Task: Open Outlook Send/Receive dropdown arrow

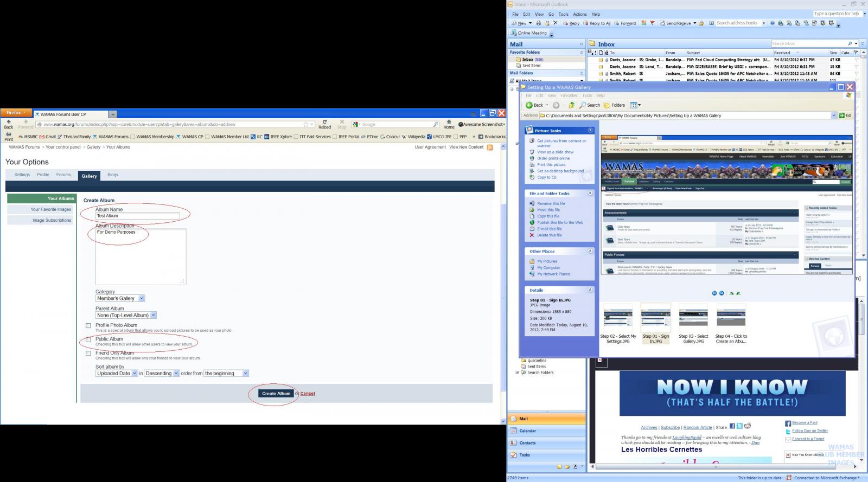Action: coord(695,23)
